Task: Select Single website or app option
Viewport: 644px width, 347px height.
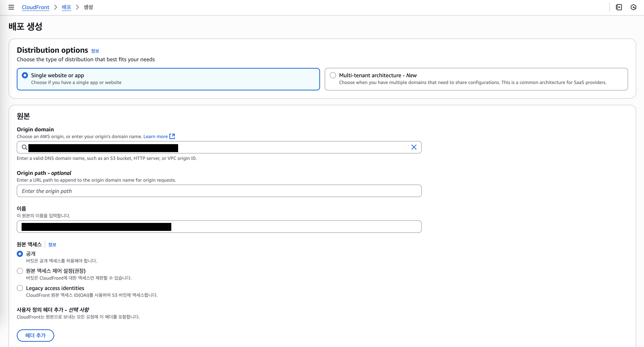Action: [25, 75]
